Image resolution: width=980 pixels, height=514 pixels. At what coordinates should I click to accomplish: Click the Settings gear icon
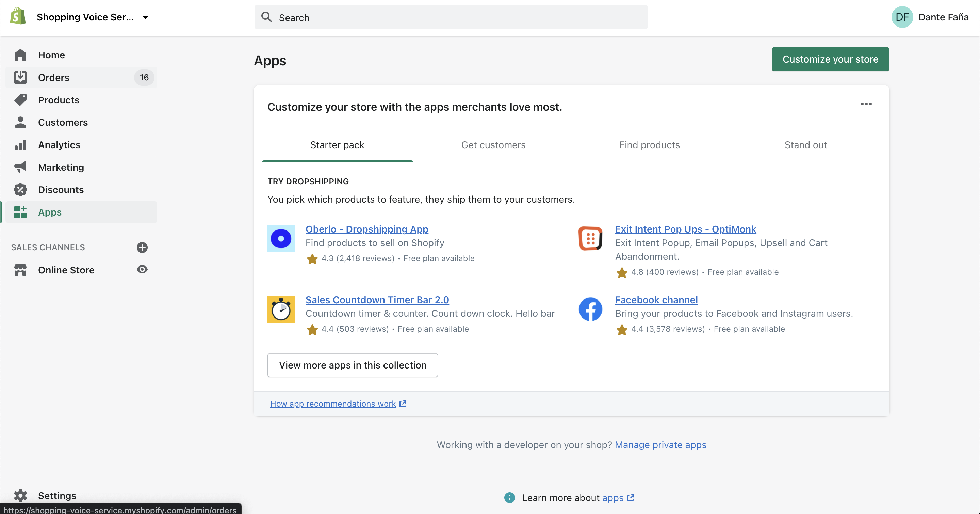(x=20, y=495)
